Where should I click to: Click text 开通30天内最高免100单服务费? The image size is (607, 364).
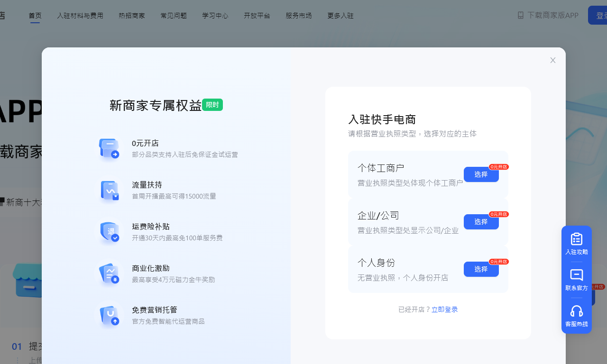tap(177, 238)
